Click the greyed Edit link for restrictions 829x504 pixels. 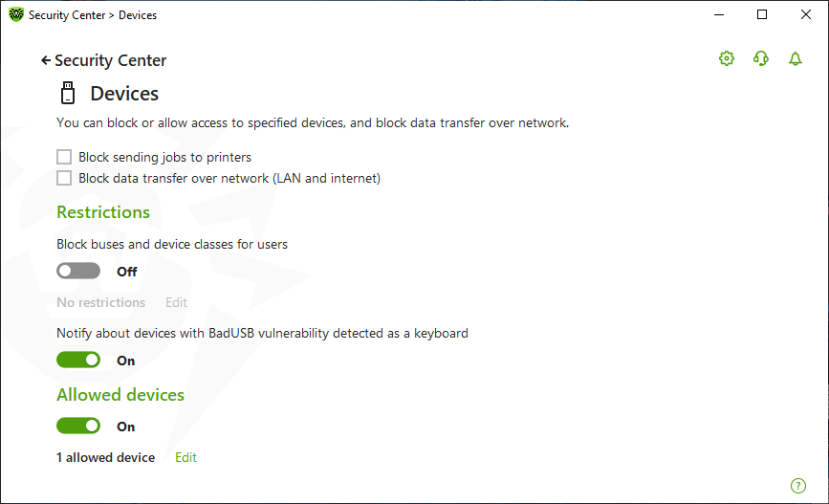coord(176,302)
